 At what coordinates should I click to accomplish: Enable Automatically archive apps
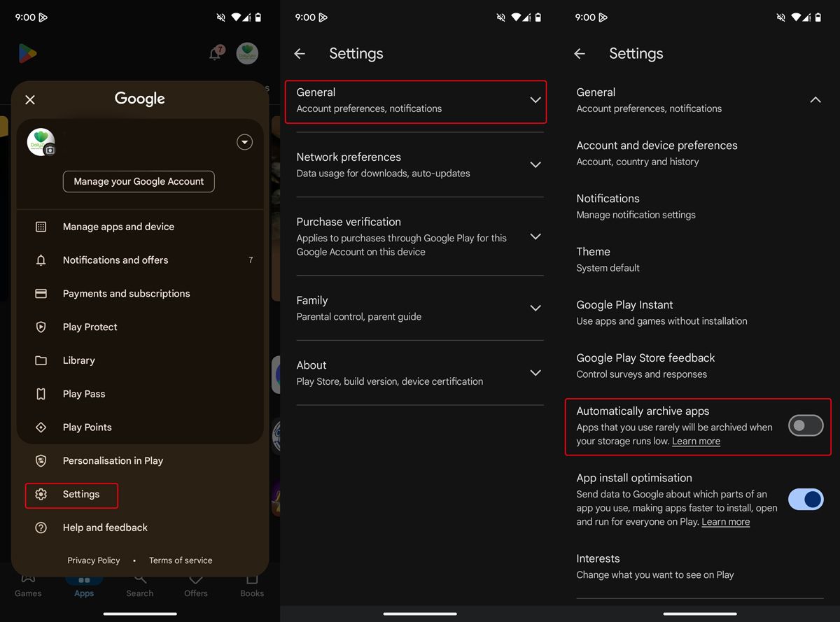coord(806,425)
